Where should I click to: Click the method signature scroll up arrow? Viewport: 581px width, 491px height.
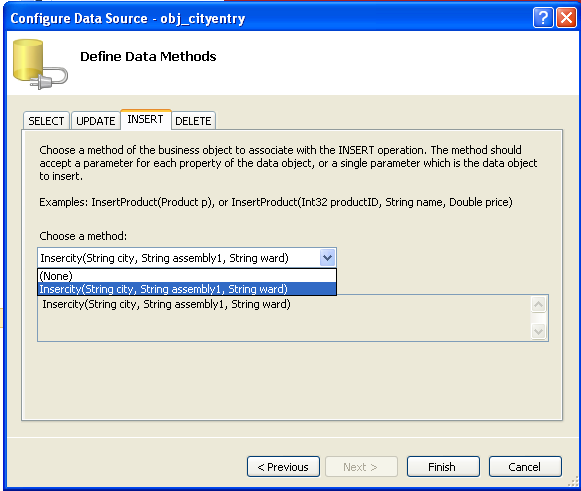click(x=538, y=305)
